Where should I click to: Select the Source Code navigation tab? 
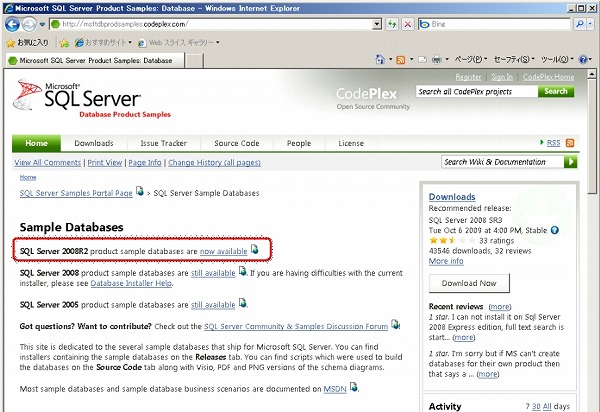pyautogui.click(x=237, y=143)
